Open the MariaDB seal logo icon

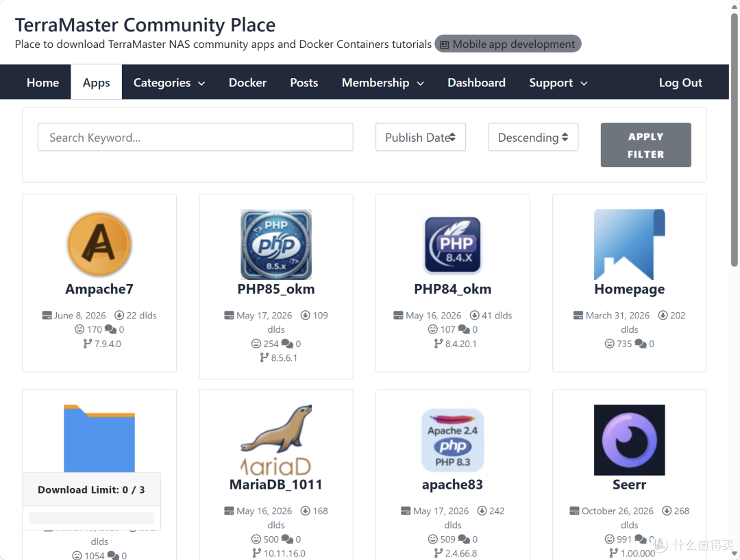point(276,440)
